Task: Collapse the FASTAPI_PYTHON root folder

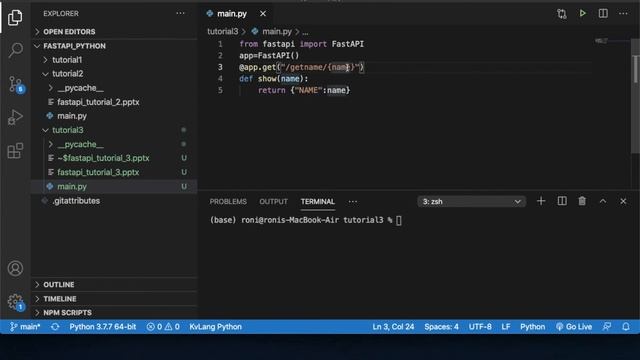Action: 114,46
